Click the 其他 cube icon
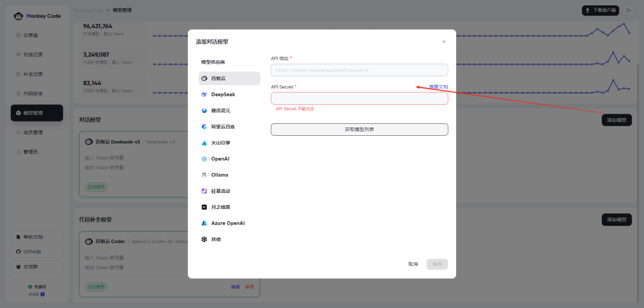 point(204,239)
